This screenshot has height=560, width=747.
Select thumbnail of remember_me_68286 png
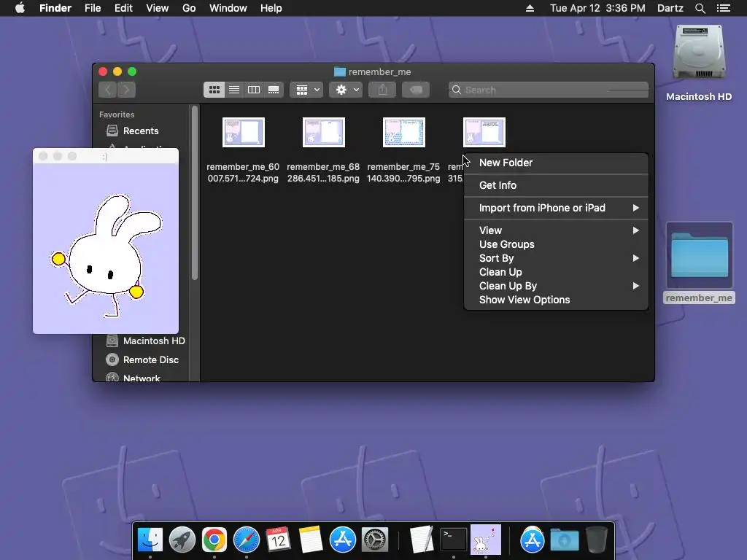324,133
